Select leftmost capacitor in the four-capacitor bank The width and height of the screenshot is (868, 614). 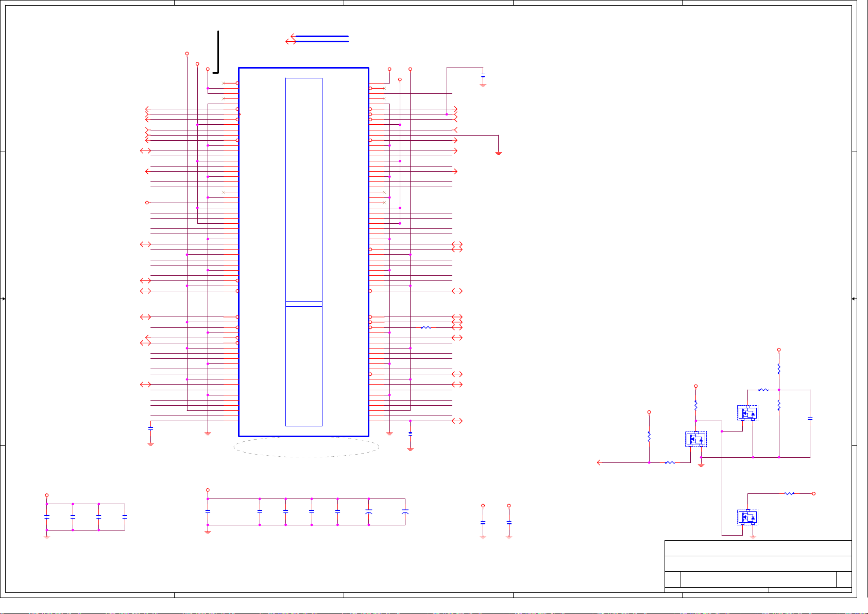click(47, 516)
